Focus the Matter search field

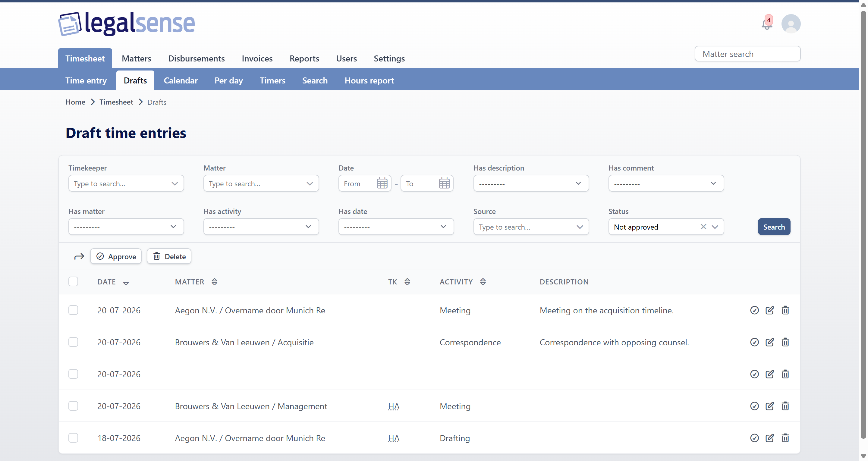point(747,54)
